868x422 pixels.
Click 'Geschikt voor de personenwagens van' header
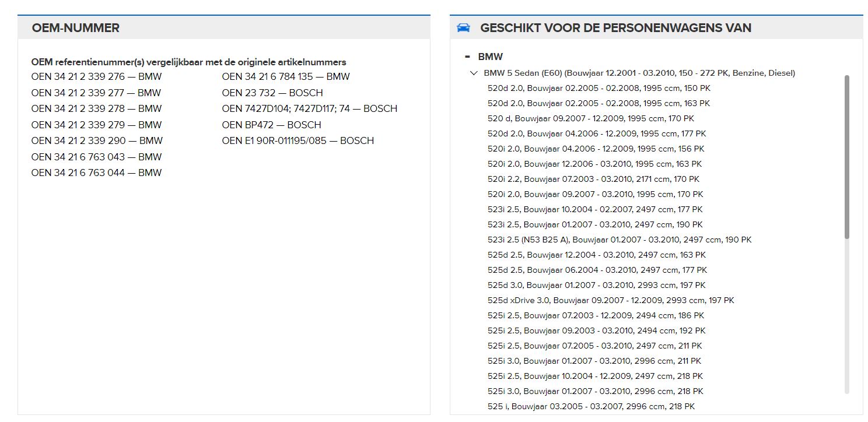[615, 27]
